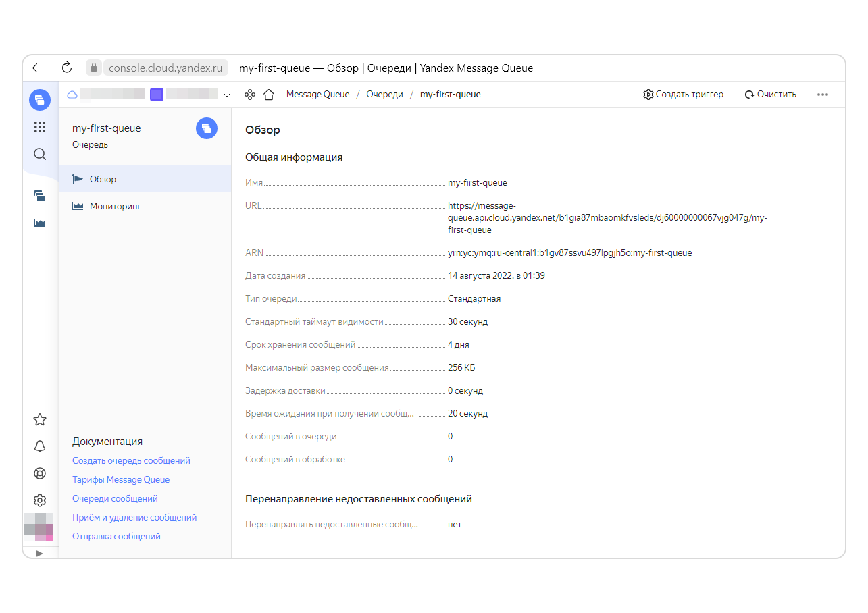
Task: Click the Документация heading
Action: (x=107, y=442)
